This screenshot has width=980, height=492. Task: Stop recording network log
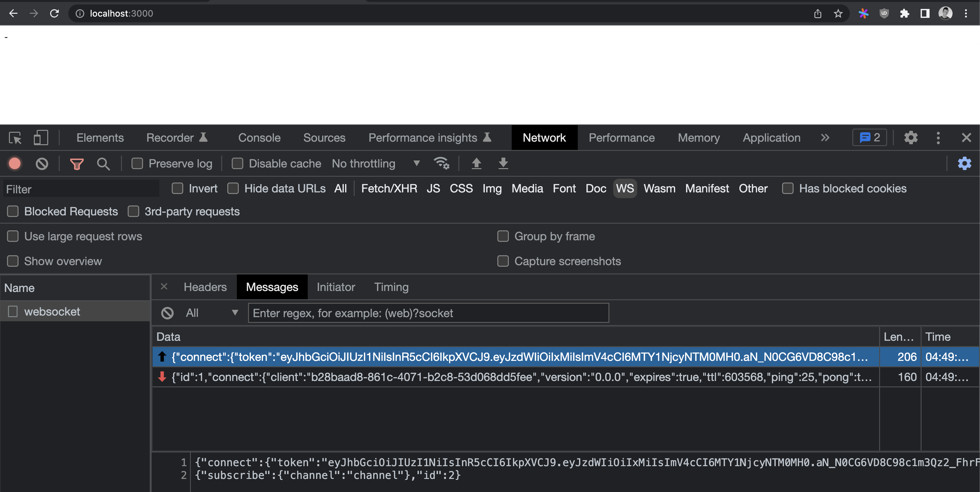coord(15,163)
